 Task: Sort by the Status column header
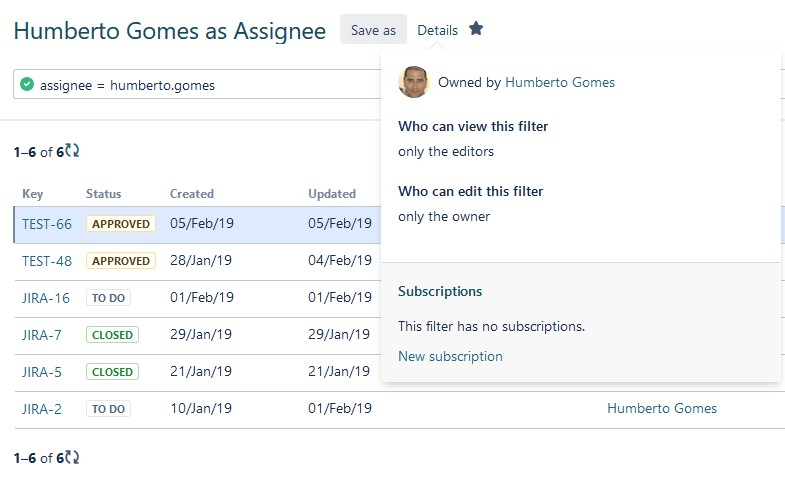point(104,194)
